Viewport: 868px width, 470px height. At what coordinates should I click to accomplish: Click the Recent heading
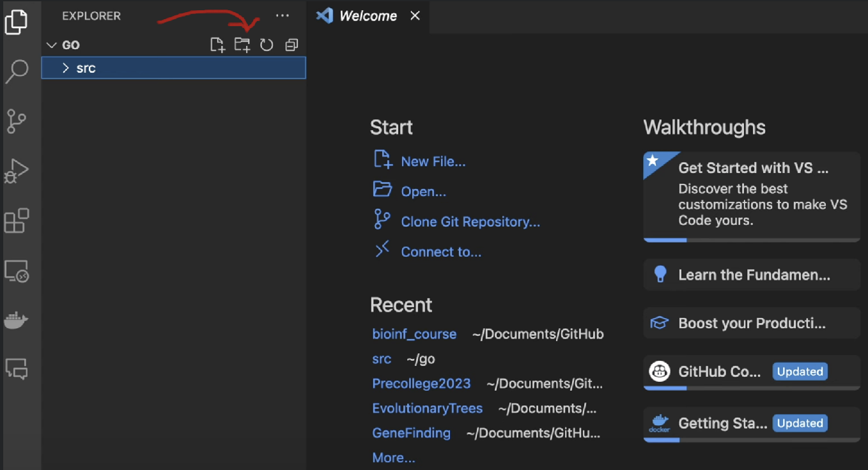click(401, 305)
